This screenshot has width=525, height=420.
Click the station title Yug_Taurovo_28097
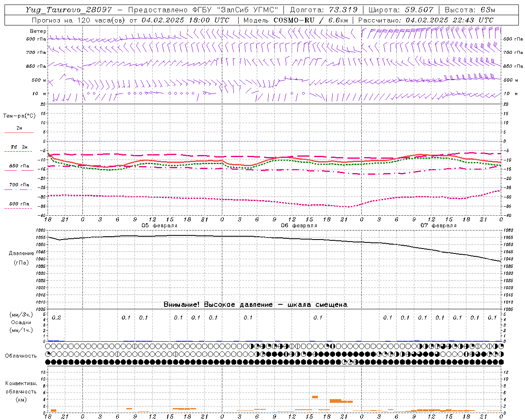pyautogui.click(x=68, y=10)
